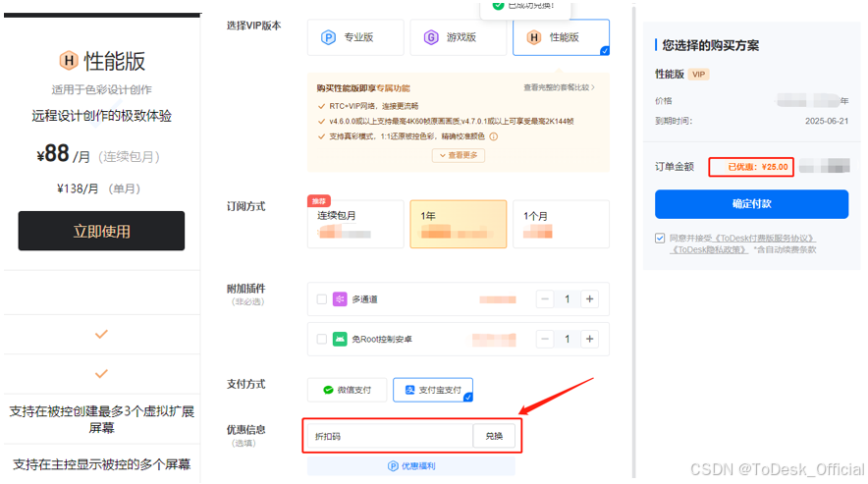This screenshot has height=484, width=868.
Task: Choose the 1年 subscription option
Action: tap(458, 224)
